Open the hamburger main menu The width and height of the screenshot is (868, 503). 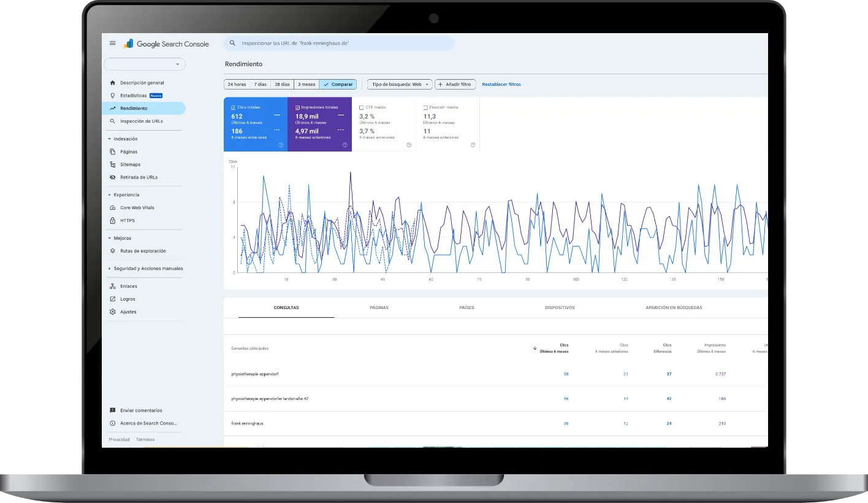click(x=112, y=44)
